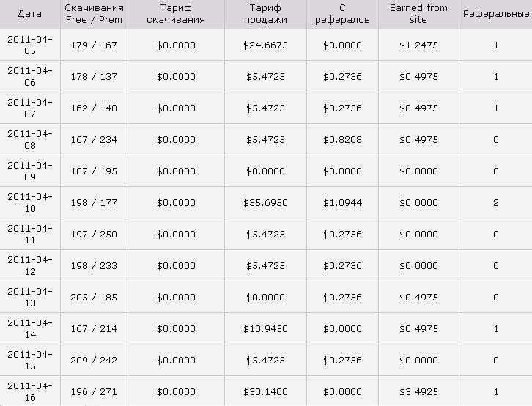Click the $0.8208 referral earnings cell

(x=342, y=140)
